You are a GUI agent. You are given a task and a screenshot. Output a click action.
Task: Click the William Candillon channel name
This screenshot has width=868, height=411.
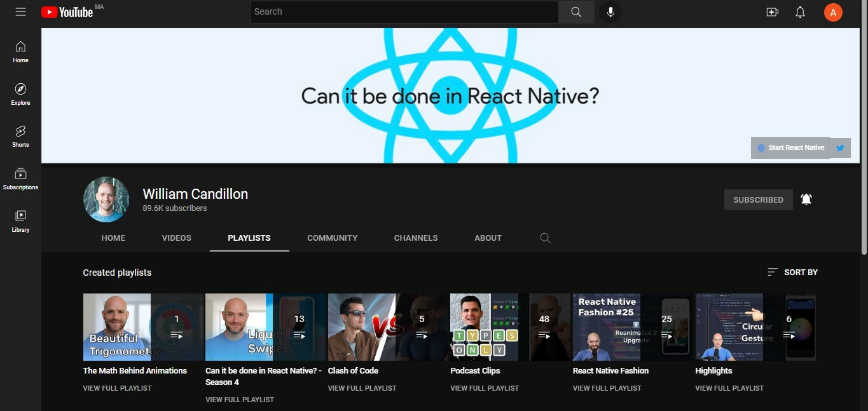[195, 194]
